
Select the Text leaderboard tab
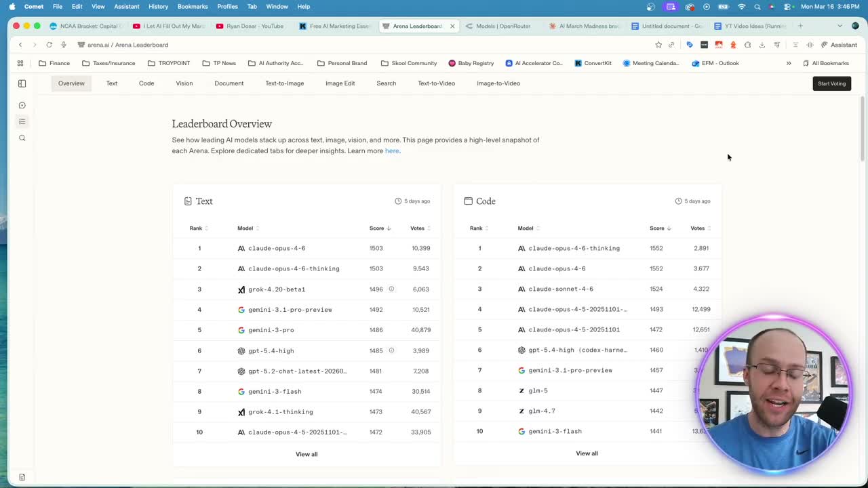click(x=112, y=83)
